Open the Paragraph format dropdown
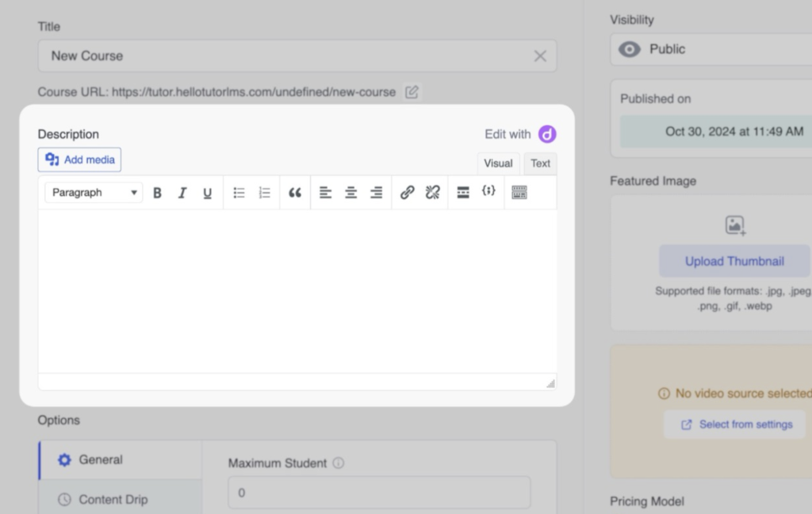812x514 pixels. pyautogui.click(x=94, y=193)
